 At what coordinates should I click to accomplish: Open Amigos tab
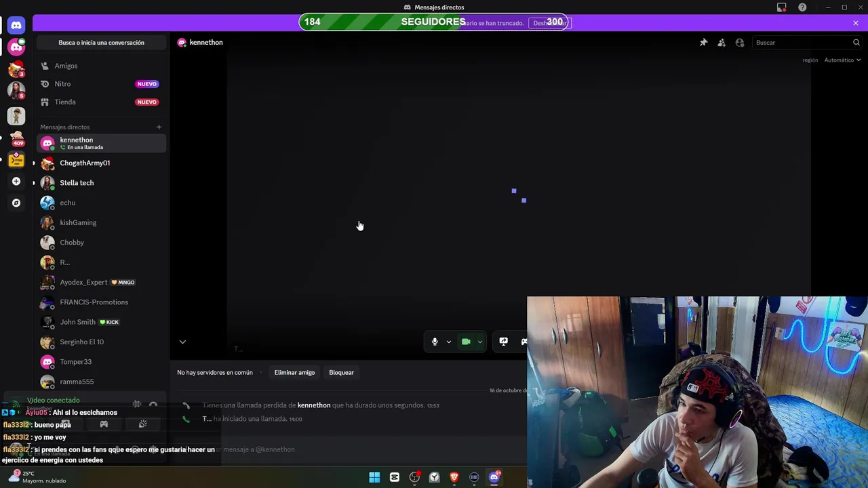click(101, 66)
